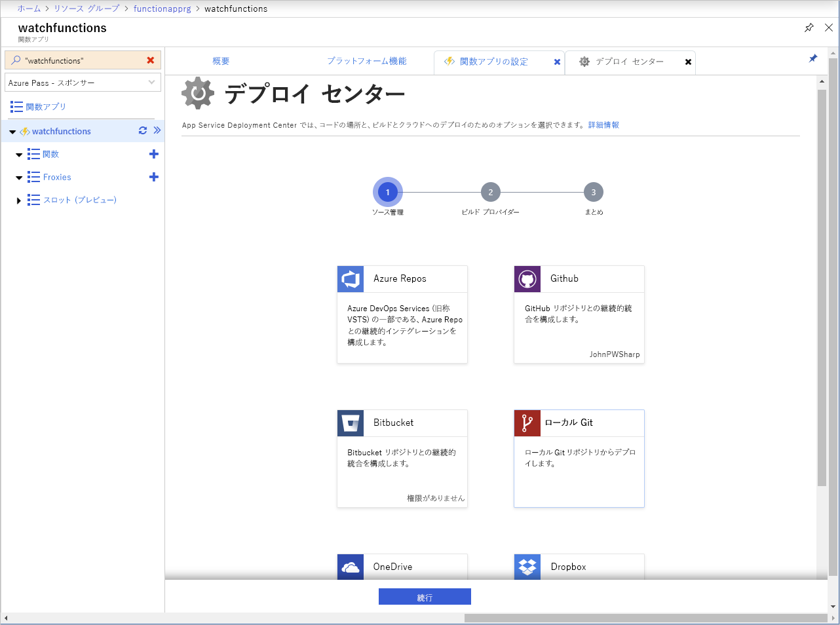Select watchfunctions in the tree
Image resolution: width=840 pixels, height=625 pixels.
[62, 131]
